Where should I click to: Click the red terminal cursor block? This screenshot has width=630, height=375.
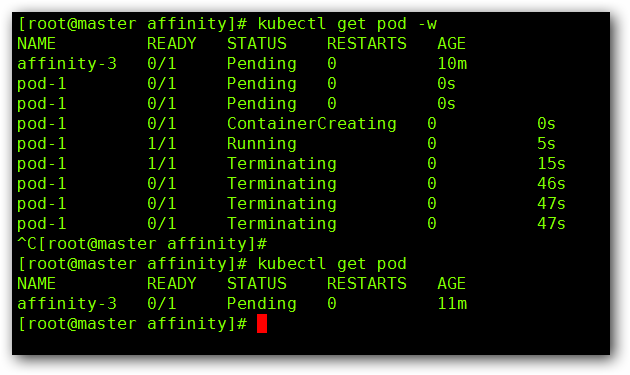262,324
